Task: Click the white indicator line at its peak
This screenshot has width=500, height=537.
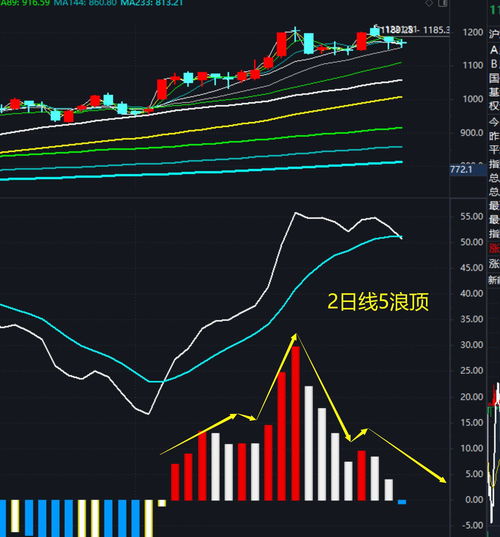Action: [296, 213]
